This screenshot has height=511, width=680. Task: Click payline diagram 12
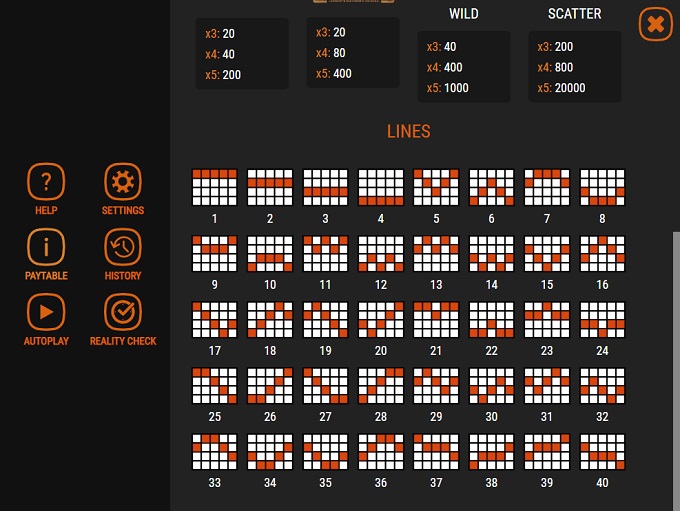pos(380,254)
